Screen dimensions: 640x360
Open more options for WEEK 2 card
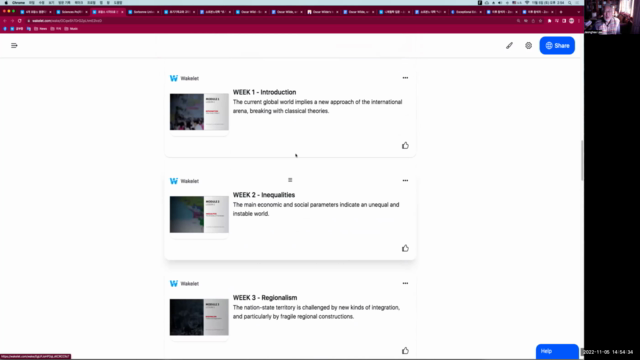click(405, 180)
